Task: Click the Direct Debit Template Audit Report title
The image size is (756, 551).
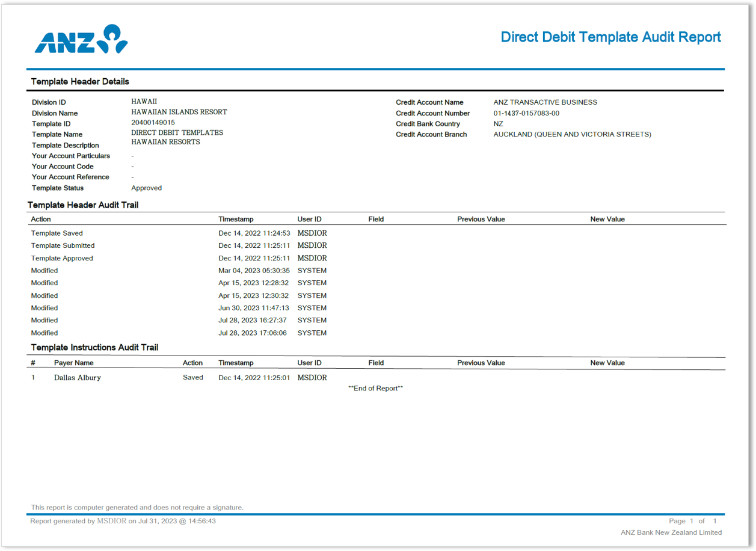Action: (x=610, y=37)
